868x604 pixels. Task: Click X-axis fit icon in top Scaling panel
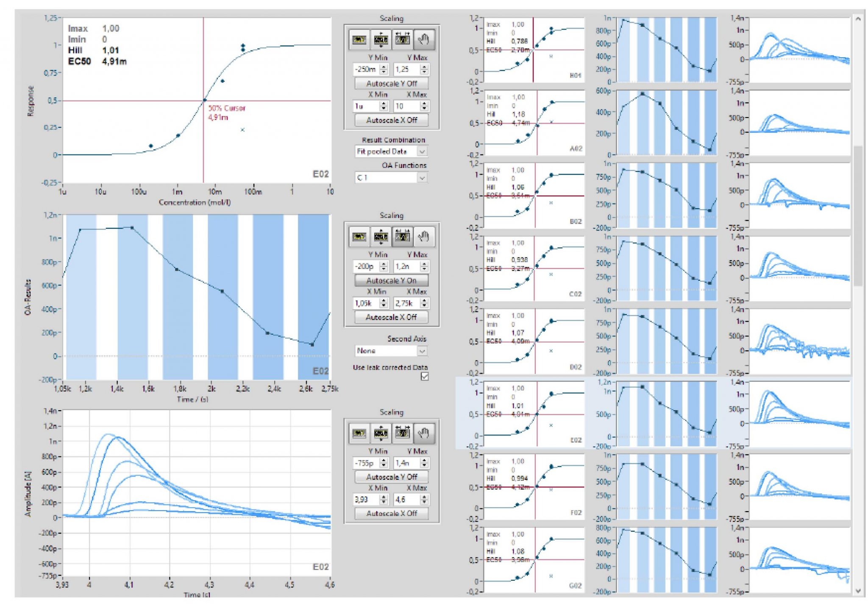click(402, 39)
